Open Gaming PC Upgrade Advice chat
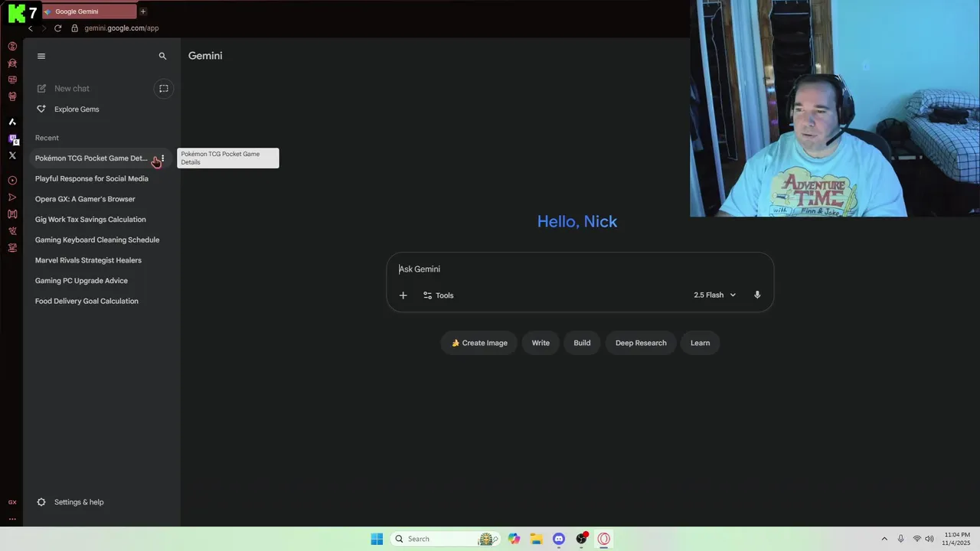The image size is (980, 551). click(x=81, y=281)
